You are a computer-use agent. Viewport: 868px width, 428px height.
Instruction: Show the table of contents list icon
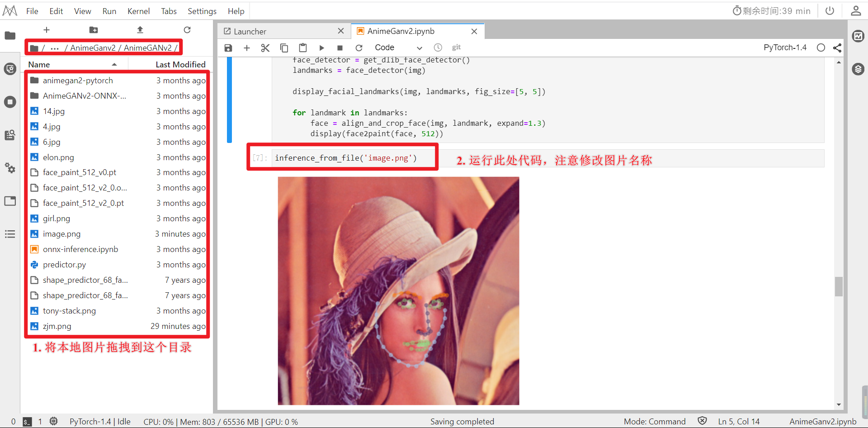(x=10, y=234)
